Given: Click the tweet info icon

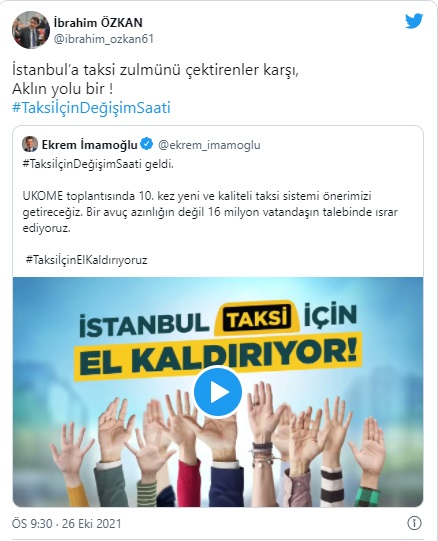Looking at the screenshot, I should pyautogui.click(x=414, y=523).
